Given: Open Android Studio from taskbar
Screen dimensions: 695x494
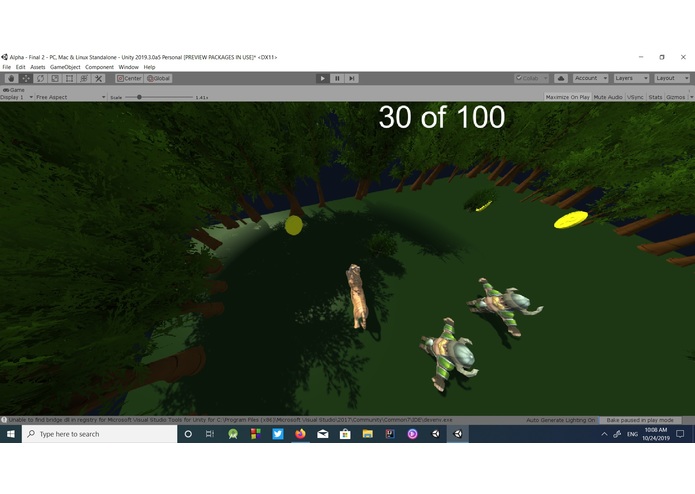Looking at the screenshot, I should click(233, 434).
